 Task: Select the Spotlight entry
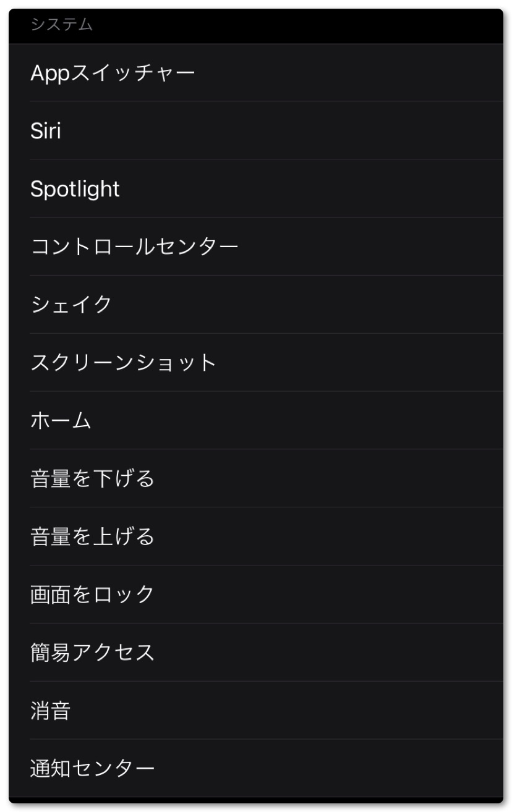[x=75, y=189]
